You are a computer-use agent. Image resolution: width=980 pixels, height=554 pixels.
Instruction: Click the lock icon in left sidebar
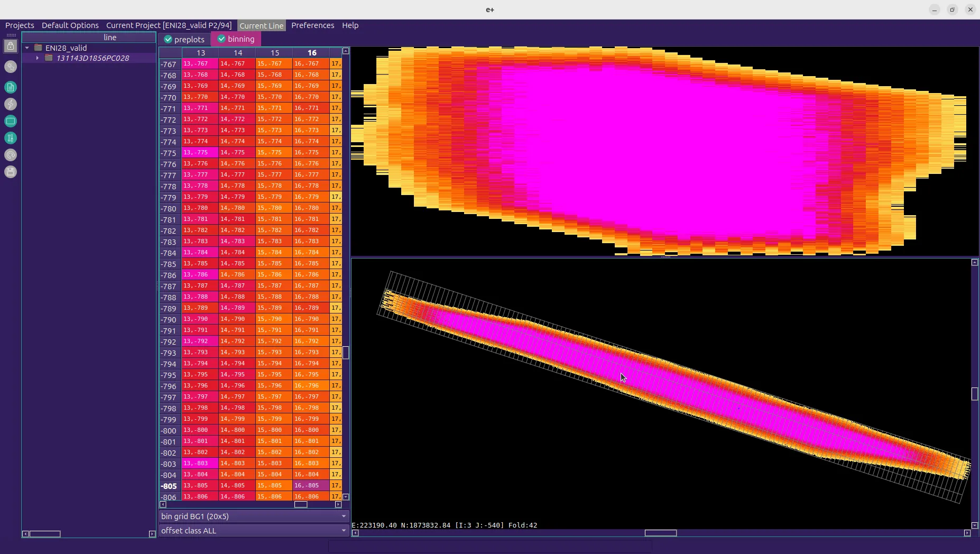click(x=11, y=47)
